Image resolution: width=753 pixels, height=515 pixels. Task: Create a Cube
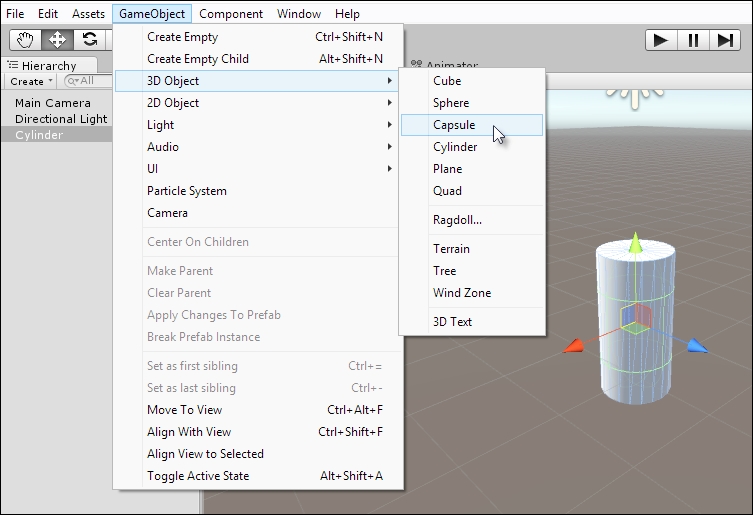[x=472, y=81]
